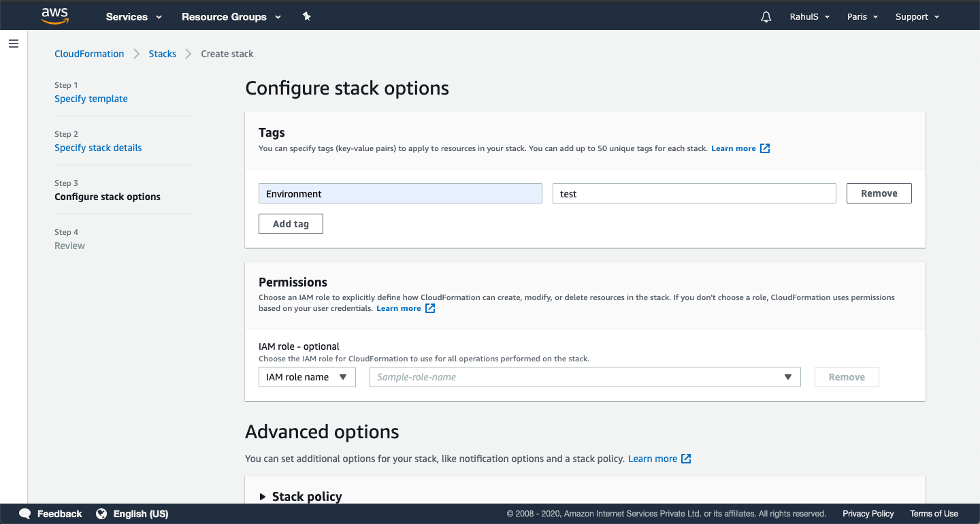Expand the Stack policy section

click(x=263, y=497)
